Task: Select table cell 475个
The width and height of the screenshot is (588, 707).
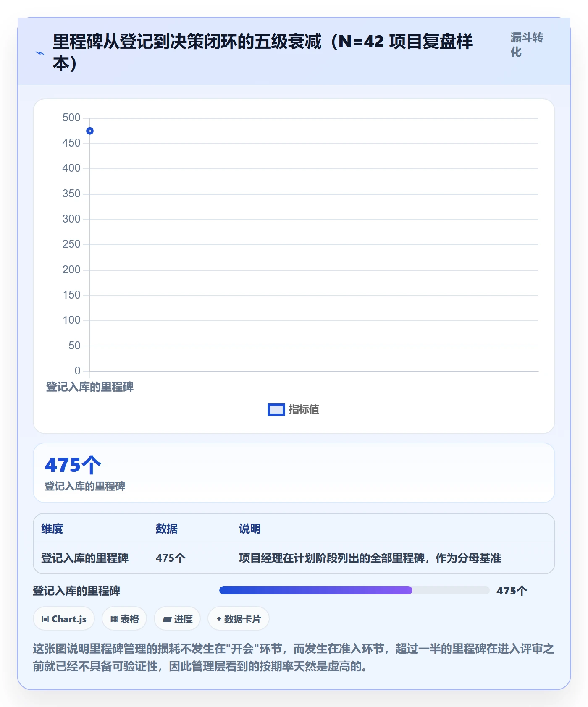Action: pyautogui.click(x=171, y=558)
